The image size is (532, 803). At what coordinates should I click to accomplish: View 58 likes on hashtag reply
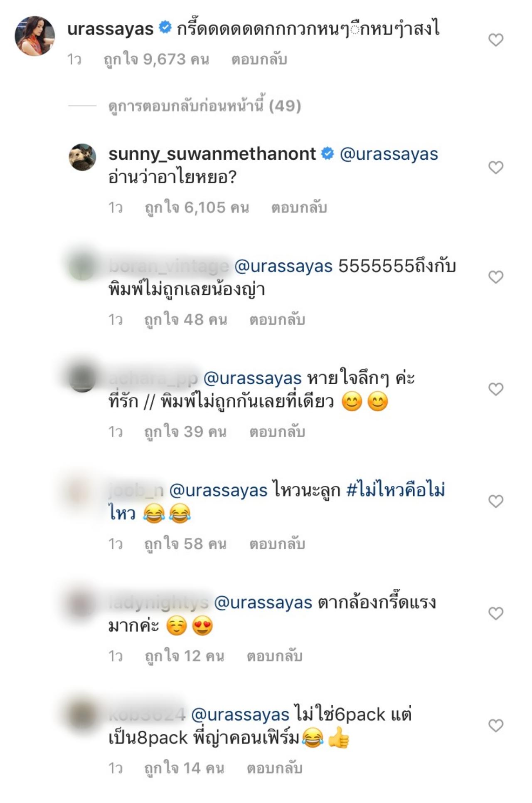pos(185,544)
